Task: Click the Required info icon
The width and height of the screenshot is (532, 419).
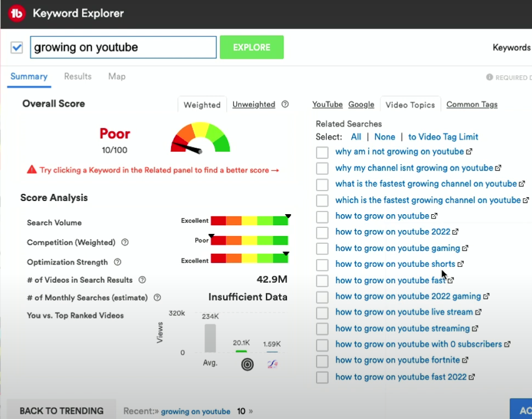Action: click(x=489, y=77)
